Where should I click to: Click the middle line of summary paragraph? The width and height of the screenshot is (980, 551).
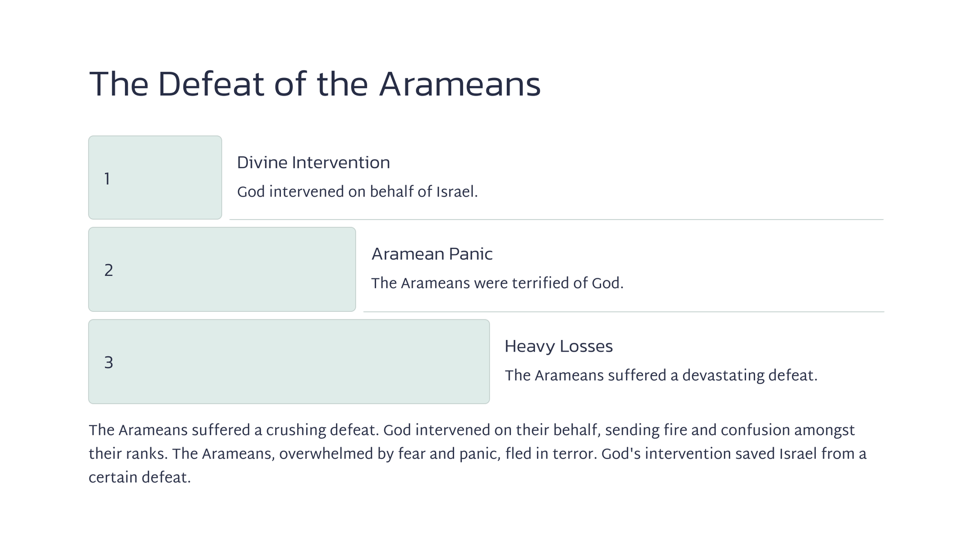477,454
